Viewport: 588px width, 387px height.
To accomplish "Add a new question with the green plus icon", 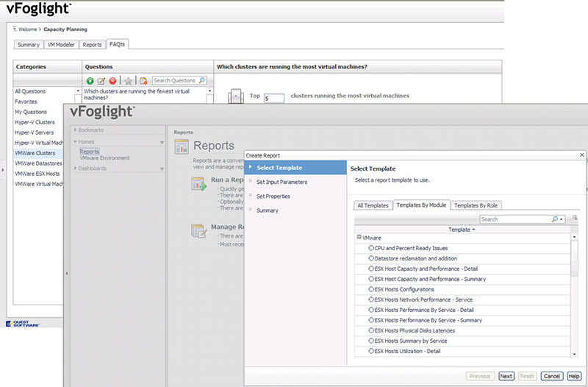I will tap(90, 81).
